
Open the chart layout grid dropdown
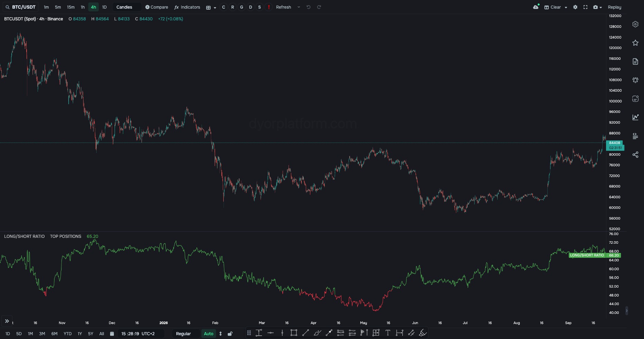[x=211, y=7]
